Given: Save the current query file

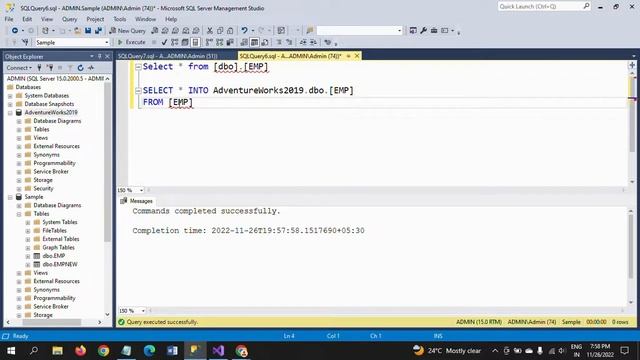Looking at the screenshot, I should pyautogui.click(x=88, y=31).
